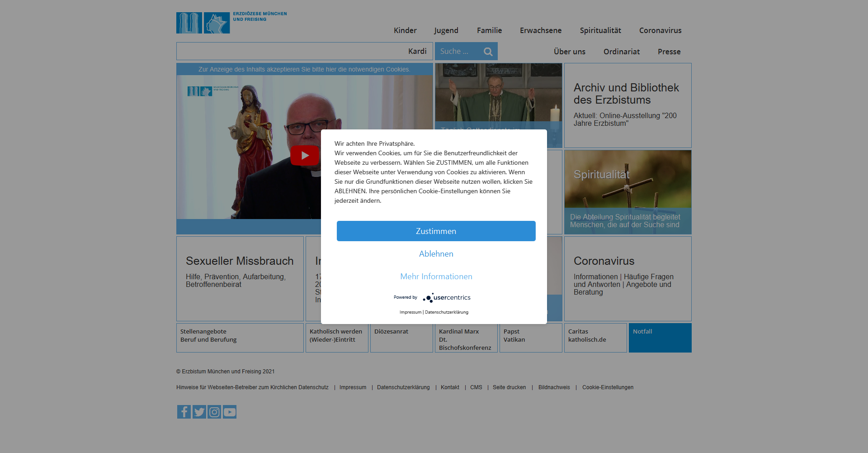Open the Spiritualität image tile
The width and height of the screenshot is (868, 453).
(628, 192)
